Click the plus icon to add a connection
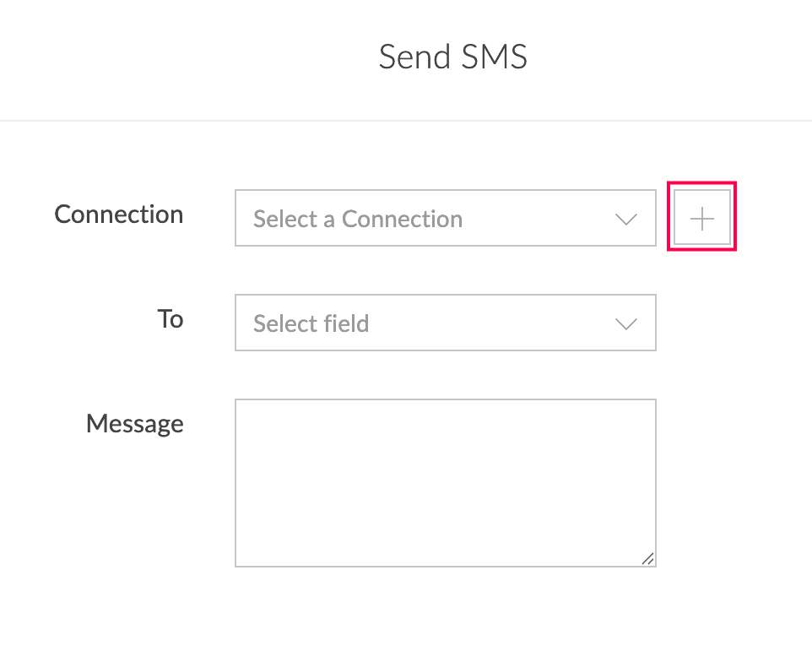Viewport: 812px width, 657px height. [701, 218]
